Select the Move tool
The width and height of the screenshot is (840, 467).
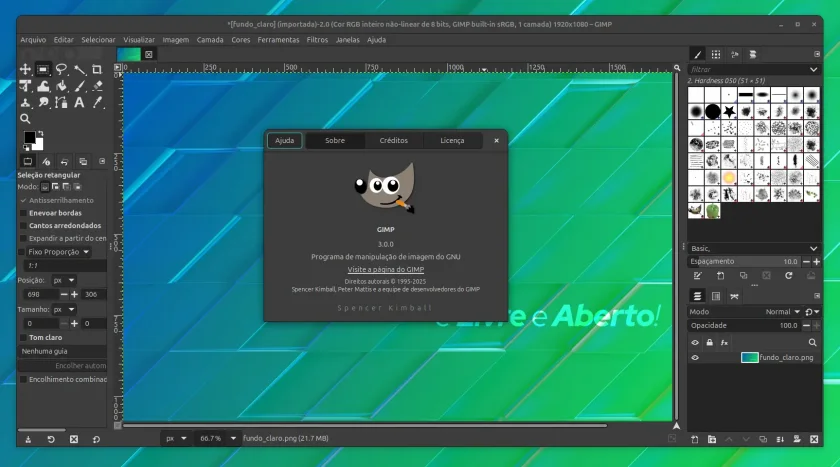[25, 70]
